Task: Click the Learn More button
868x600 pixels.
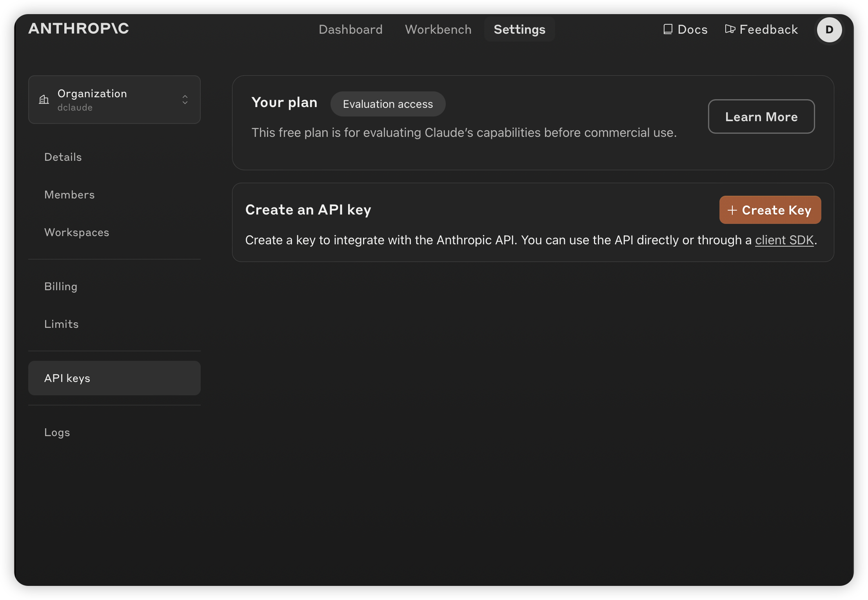Action: 761,116
